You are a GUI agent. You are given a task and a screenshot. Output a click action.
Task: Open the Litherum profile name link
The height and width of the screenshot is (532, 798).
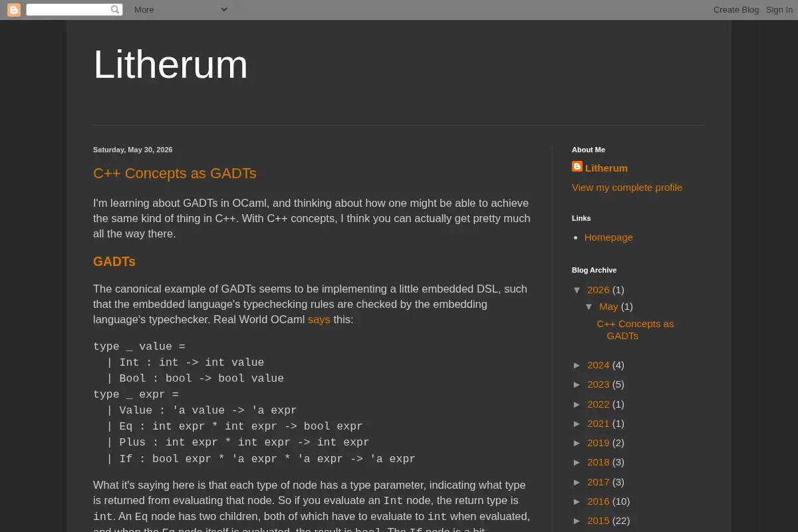606,168
